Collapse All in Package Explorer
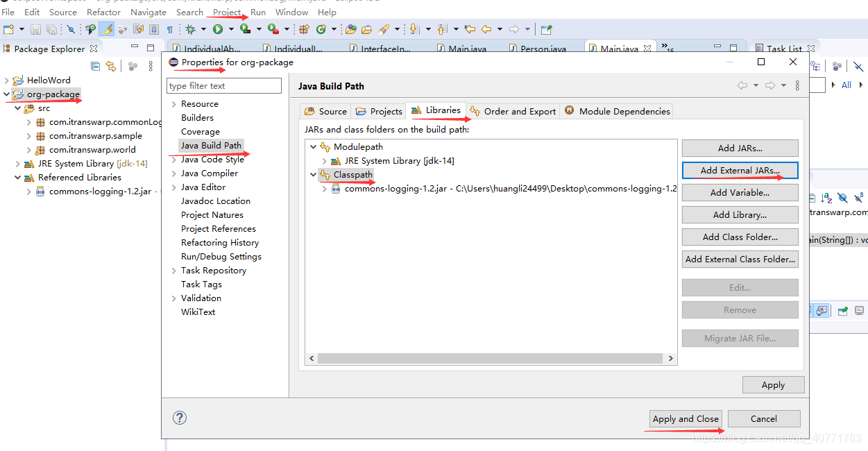This screenshot has width=868, height=451. point(96,66)
